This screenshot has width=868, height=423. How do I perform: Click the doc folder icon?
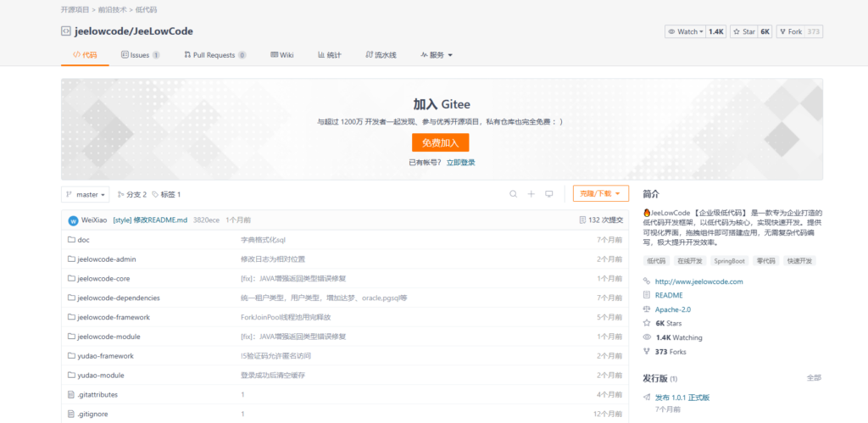click(71, 240)
